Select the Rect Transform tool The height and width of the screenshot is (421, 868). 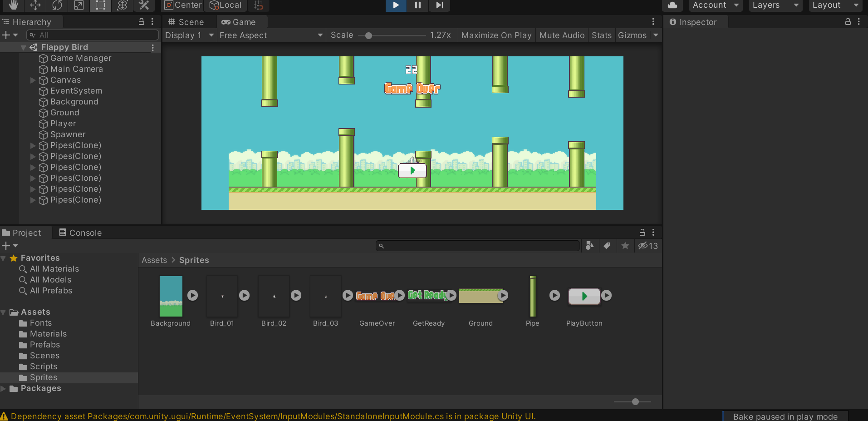(100, 5)
